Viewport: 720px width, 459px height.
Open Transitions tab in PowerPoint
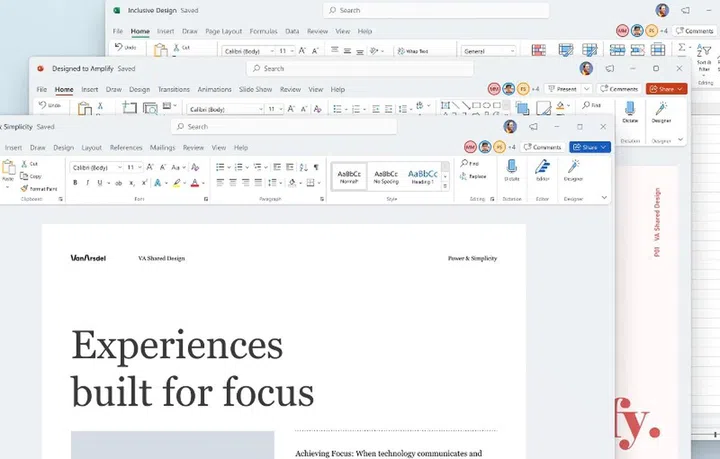point(174,89)
